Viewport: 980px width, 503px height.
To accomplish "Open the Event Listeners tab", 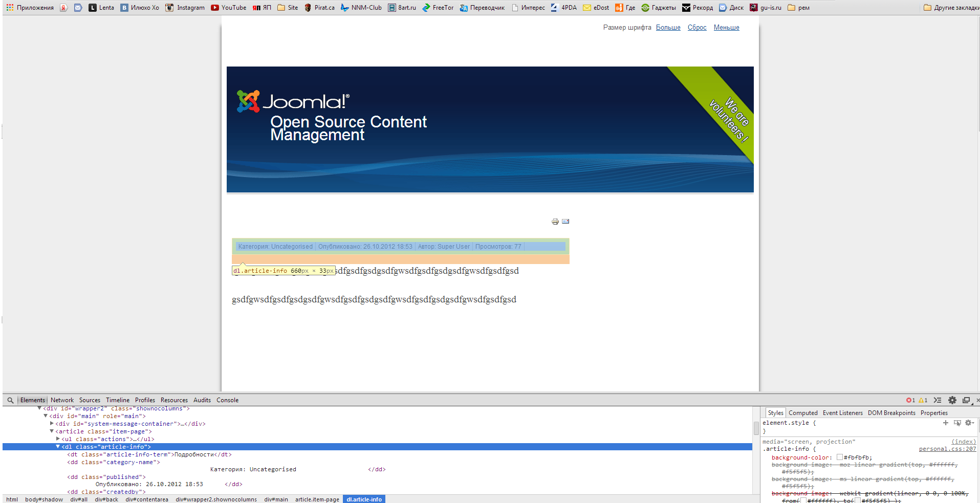I will point(842,413).
